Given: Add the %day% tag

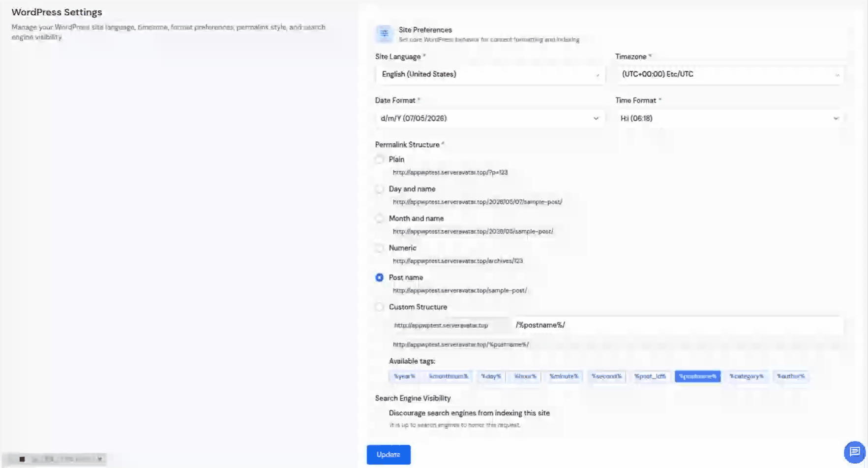Looking at the screenshot, I should click(491, 376).
